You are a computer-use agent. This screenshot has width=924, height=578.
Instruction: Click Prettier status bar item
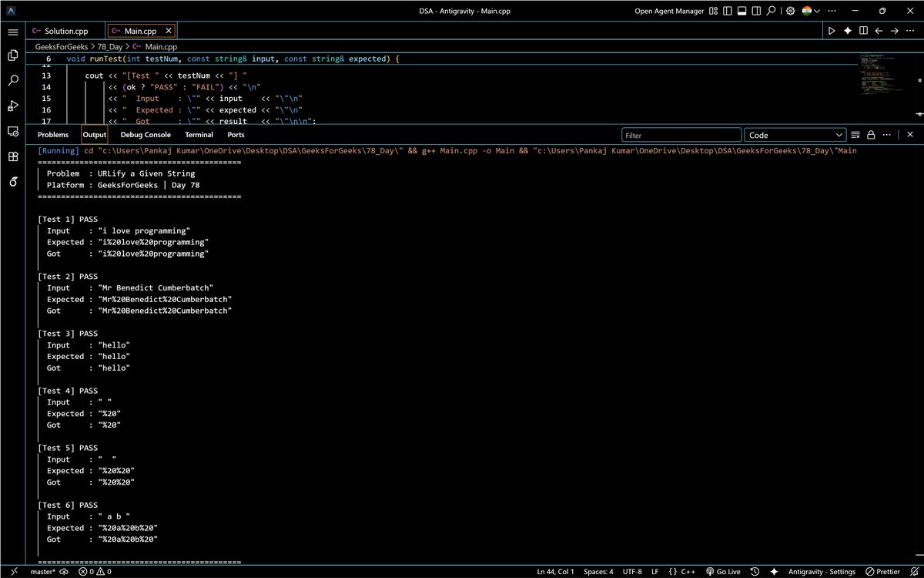[x=882, y=572]
